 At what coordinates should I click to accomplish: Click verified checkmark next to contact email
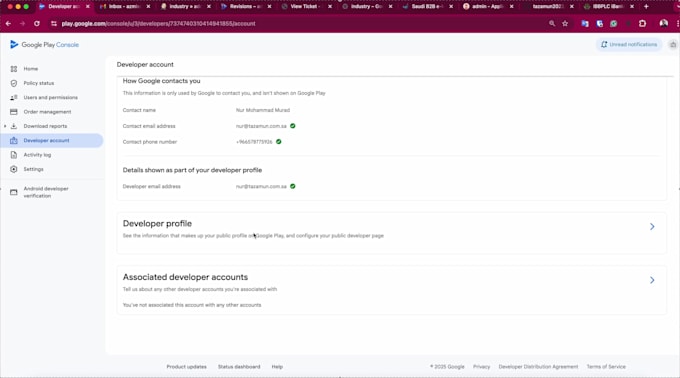pos(293,126)
